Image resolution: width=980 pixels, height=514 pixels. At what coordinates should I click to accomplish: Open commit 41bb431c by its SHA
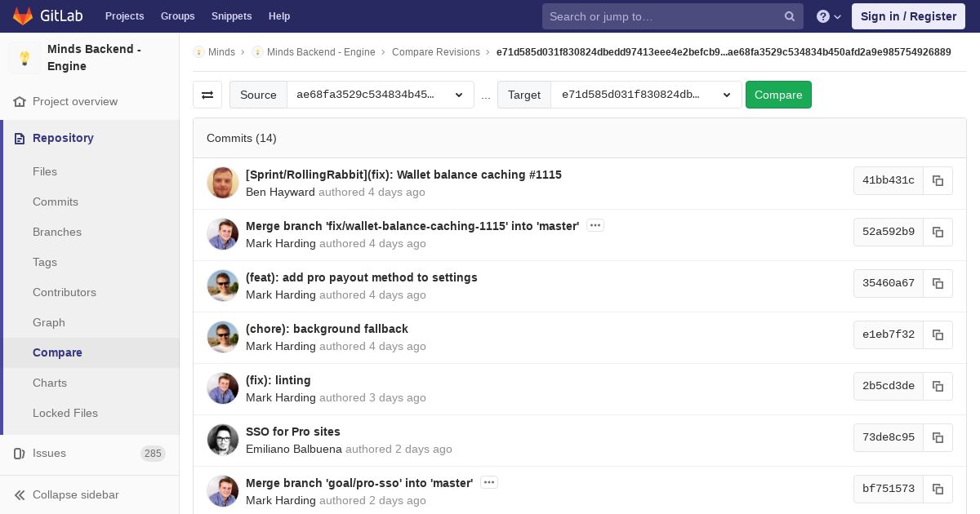tap(889, 180)
